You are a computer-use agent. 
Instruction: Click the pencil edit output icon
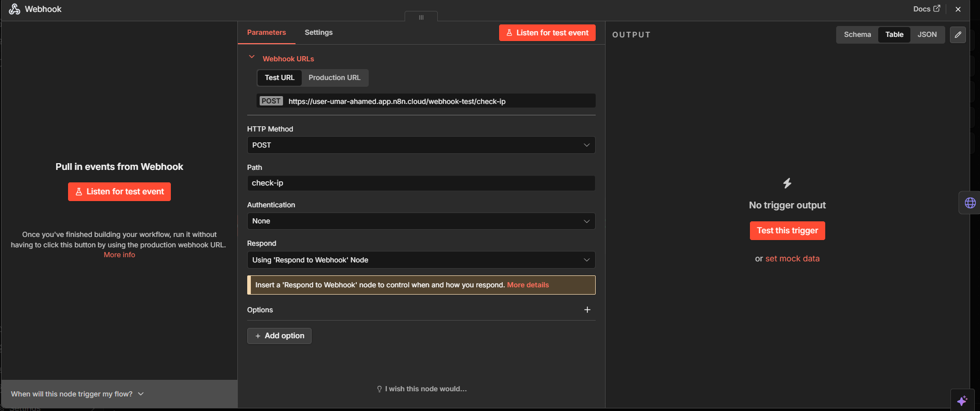pyautogui.click(x=958, y=35)
